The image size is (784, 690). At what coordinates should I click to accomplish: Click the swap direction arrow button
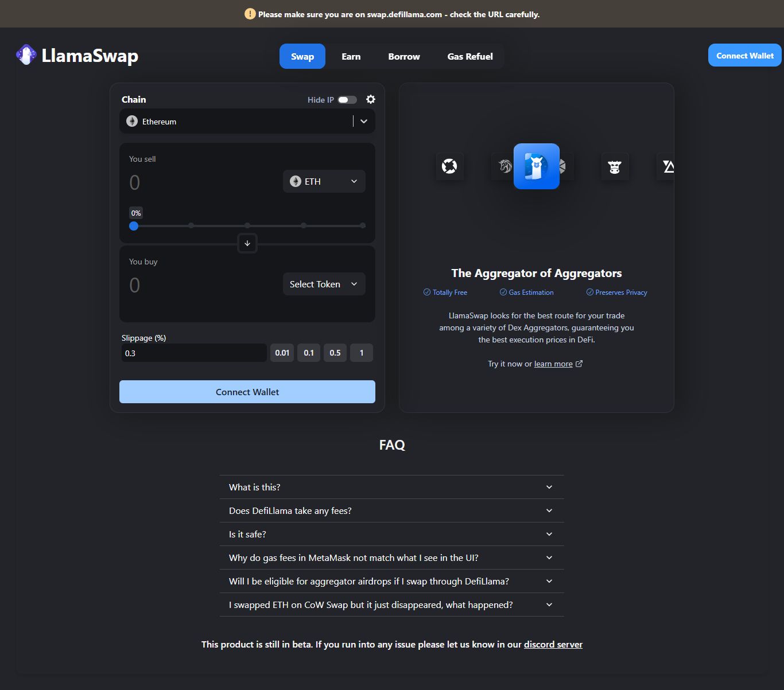pos(247,243)
